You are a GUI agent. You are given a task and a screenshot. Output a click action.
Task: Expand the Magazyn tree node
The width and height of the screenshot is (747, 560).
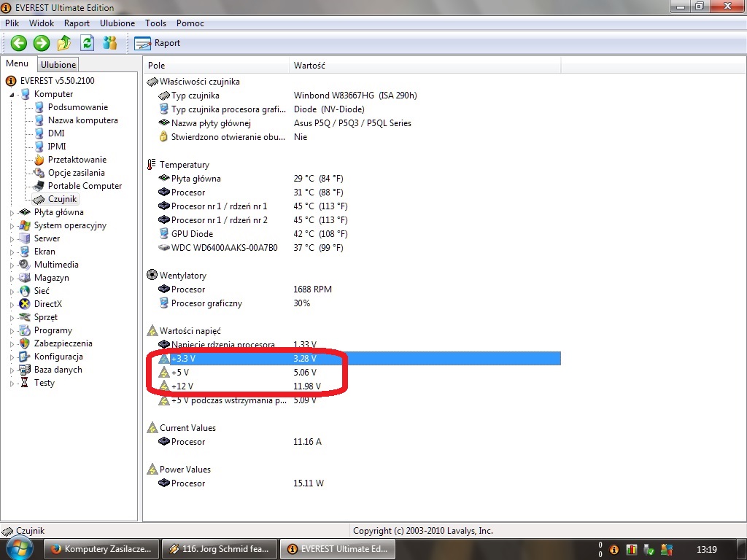[12, 279]
